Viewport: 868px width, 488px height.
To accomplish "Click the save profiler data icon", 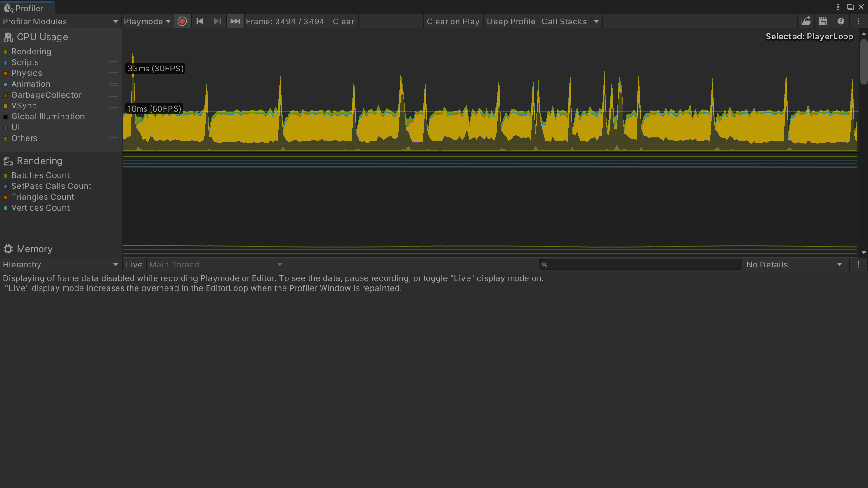I will [x=823, y=21].
